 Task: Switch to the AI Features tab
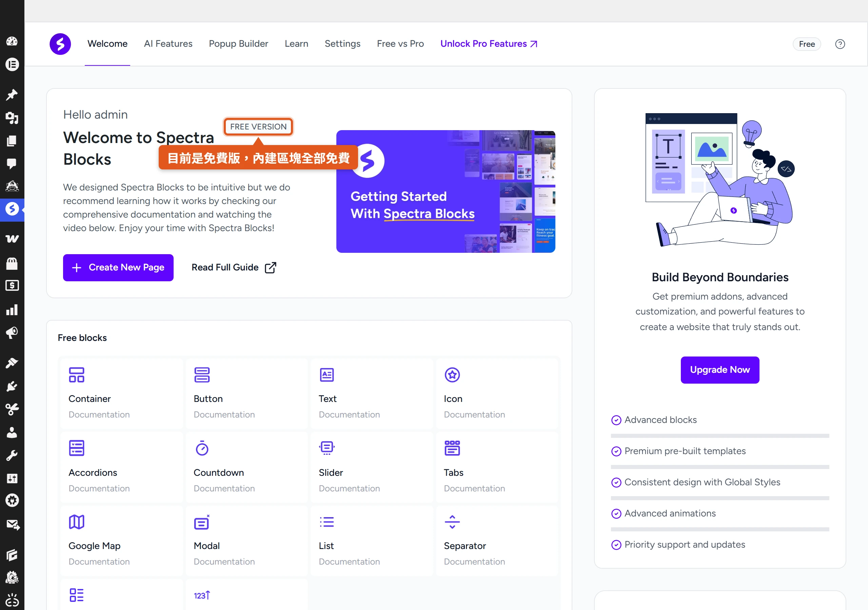pos(168,44)
